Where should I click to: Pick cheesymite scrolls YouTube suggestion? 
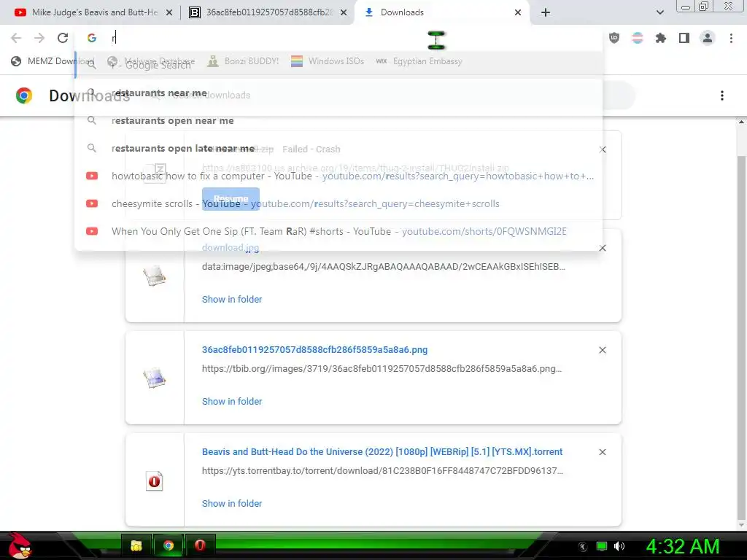coord(338,203)
